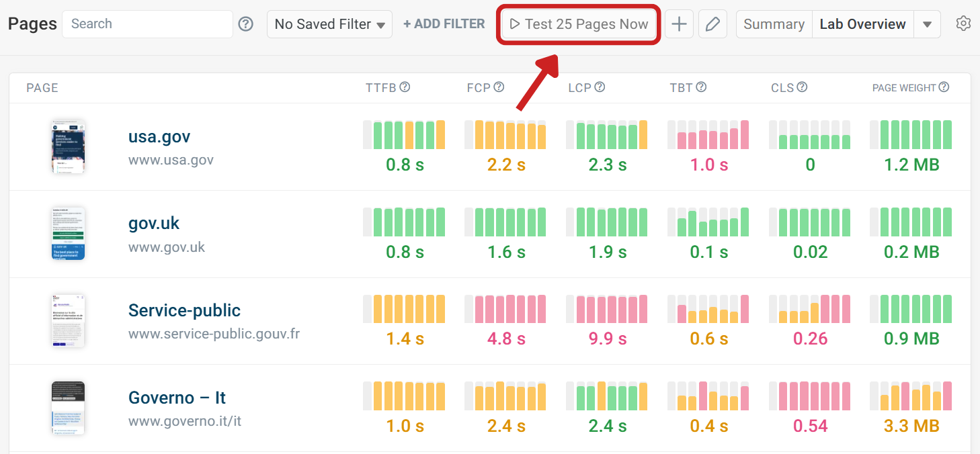The height and width of the screenshot is (454, 980).
Task: Click the + ADD FILTER button
Action: pos(444,24)
